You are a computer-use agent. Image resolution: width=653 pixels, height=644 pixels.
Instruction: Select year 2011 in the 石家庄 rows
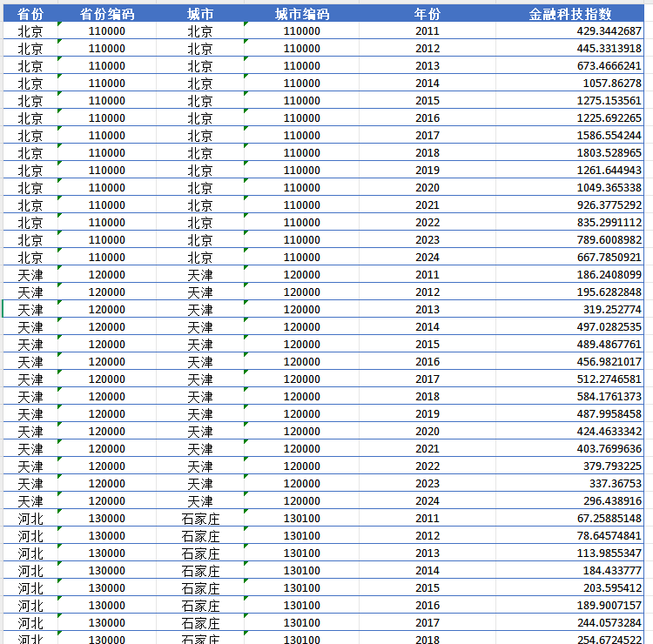(427, 519)
